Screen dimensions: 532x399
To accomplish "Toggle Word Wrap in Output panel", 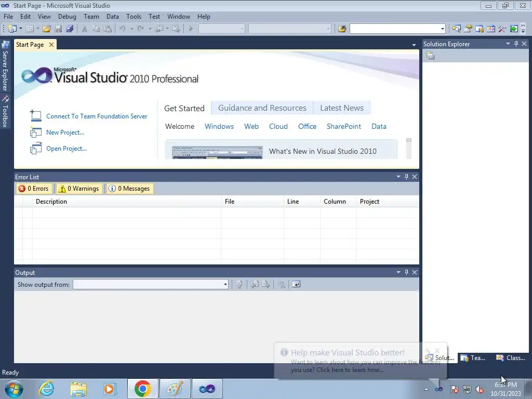I will [x=296, y=284].
